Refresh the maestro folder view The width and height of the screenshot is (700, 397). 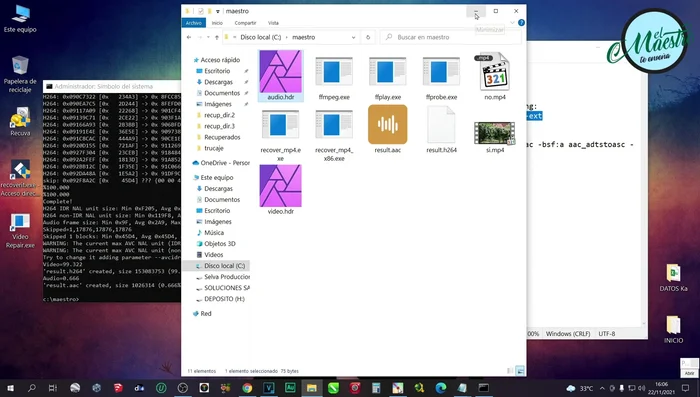point(368,37)
